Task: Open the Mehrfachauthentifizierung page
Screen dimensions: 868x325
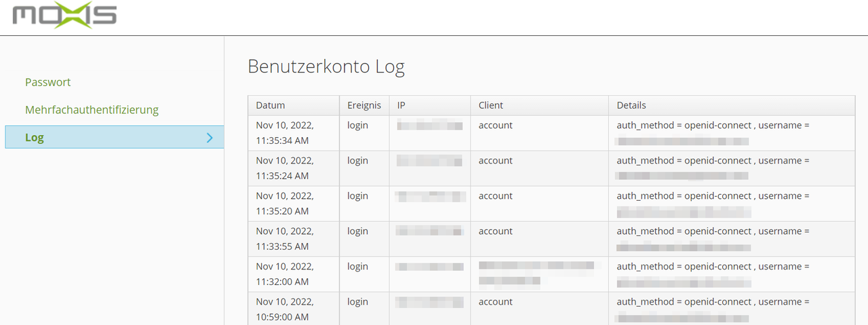Action: (x=92, y=110)
